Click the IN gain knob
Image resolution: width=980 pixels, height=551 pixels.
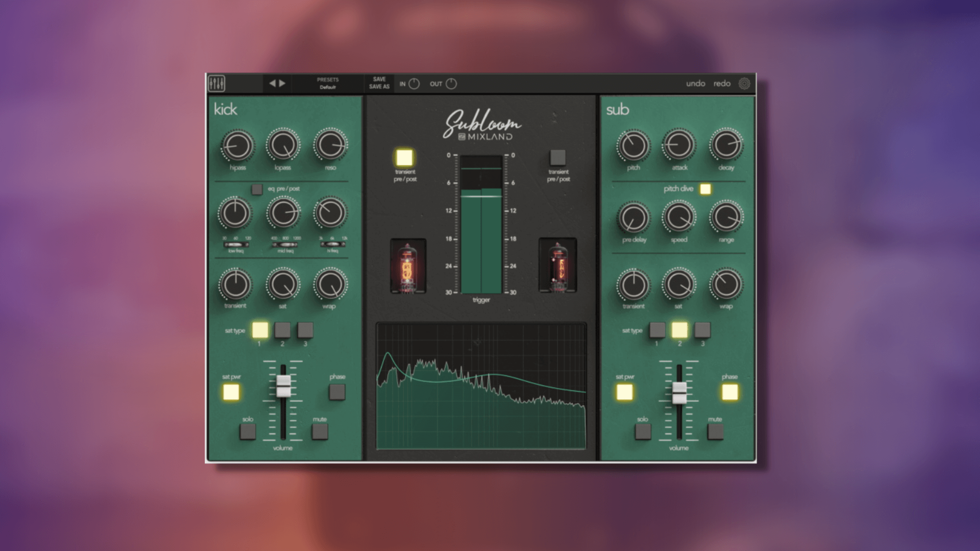click(413, 84)
